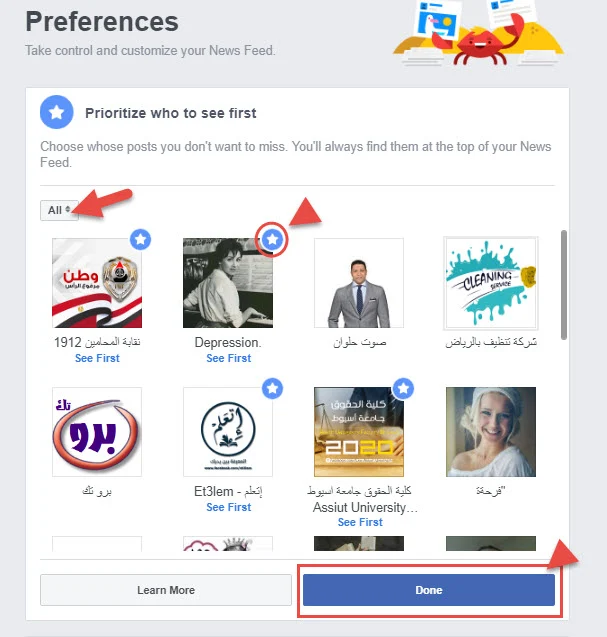Click the Done button
The image size is (607, 637).
(x=429, y=590)
